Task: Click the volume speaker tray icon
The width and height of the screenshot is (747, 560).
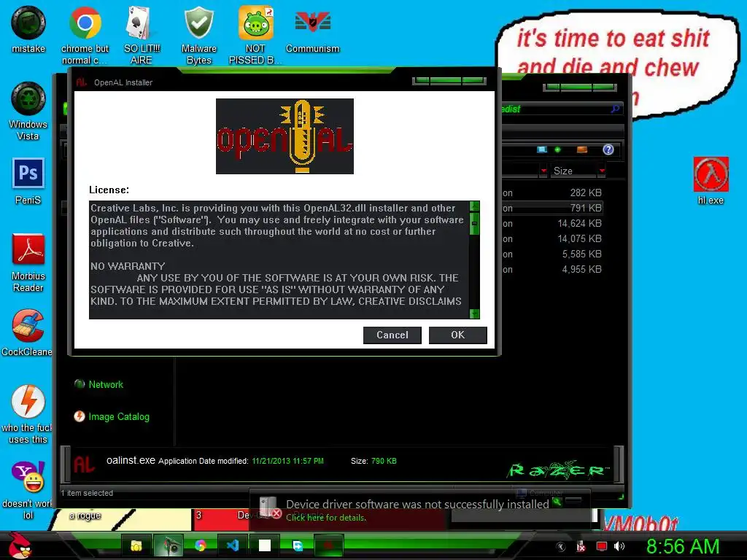Action: point(619,547)
